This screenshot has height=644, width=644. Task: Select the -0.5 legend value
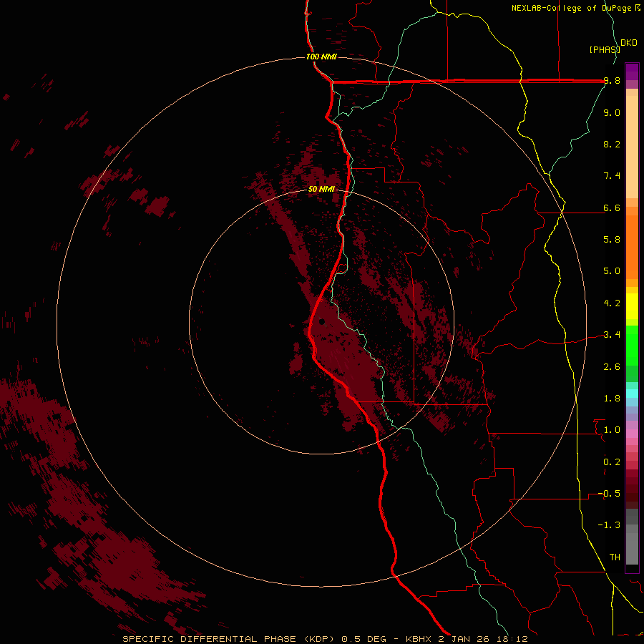coord(609,494)
